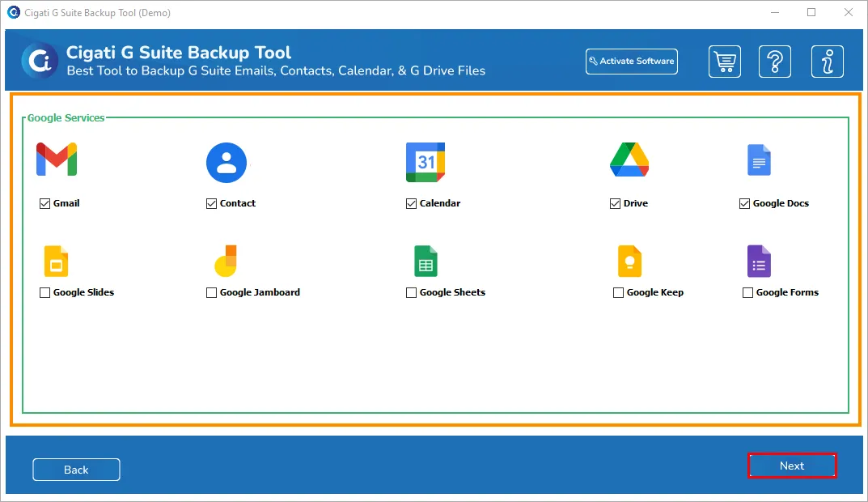Uncheck the Calendar checkbox
The image size is (868, 502).
(411, 203)
